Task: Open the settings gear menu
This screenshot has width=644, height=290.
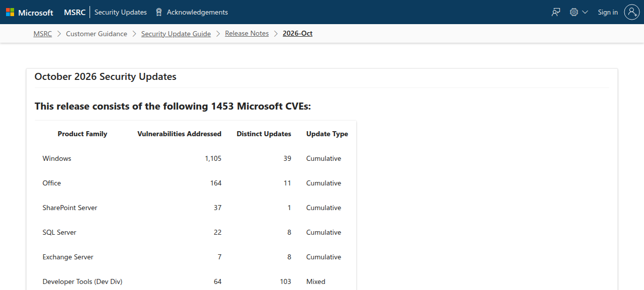Action: 579,12
